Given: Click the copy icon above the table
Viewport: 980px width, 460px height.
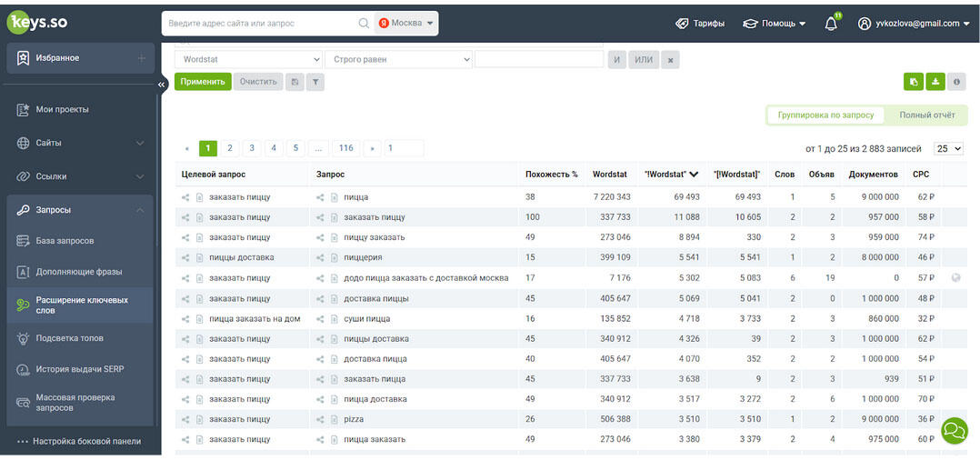Looking at the screenshot, I should [913, 82].
